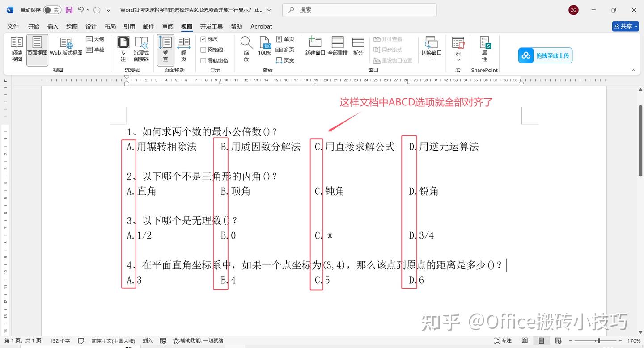The width and height of the screenshot is (644, 348).
Task: Open the 宏 macros dropdown
Action: (458, 49)
